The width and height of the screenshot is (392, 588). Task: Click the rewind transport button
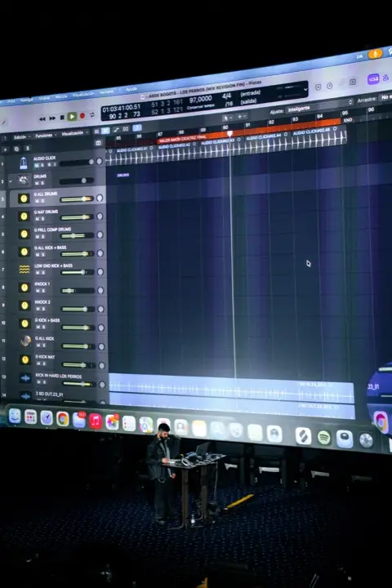point(42,118)
